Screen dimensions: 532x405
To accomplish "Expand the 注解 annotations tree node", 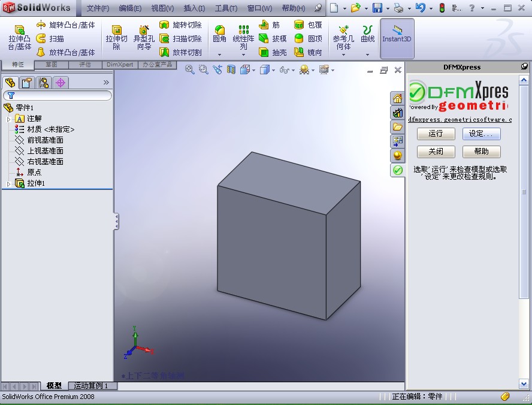I will point(9,119).
